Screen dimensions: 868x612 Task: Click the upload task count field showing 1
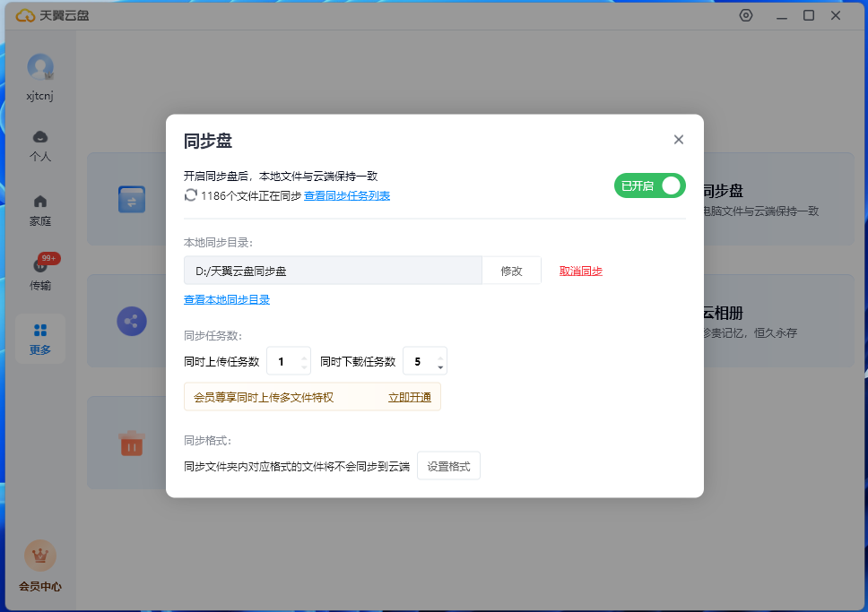(x=289, y=361)
